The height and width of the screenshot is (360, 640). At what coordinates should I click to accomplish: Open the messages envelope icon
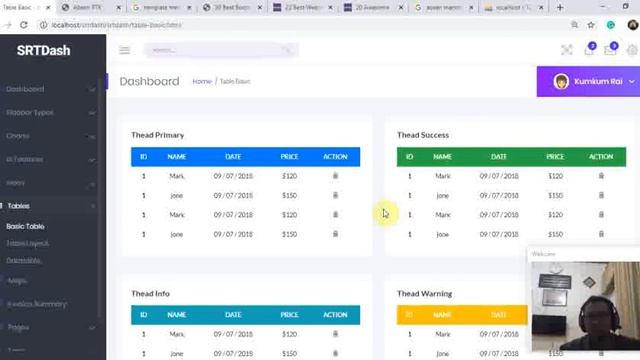point(610,50)
